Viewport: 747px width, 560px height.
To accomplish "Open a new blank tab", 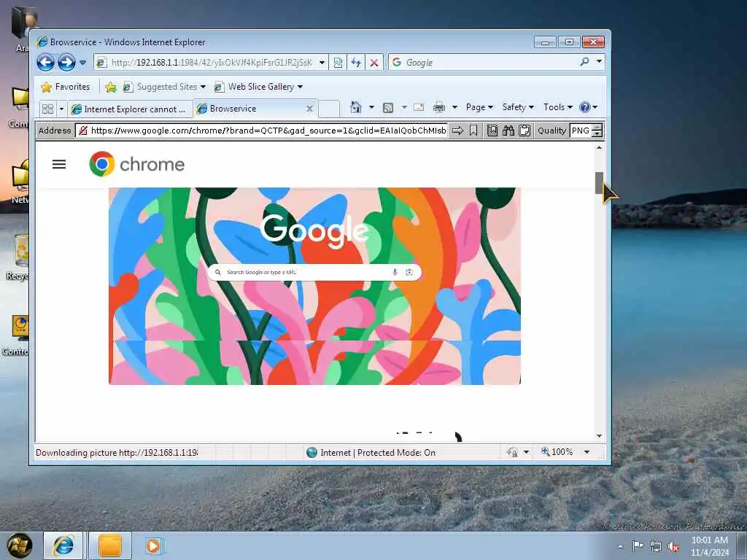I will 329,109.
